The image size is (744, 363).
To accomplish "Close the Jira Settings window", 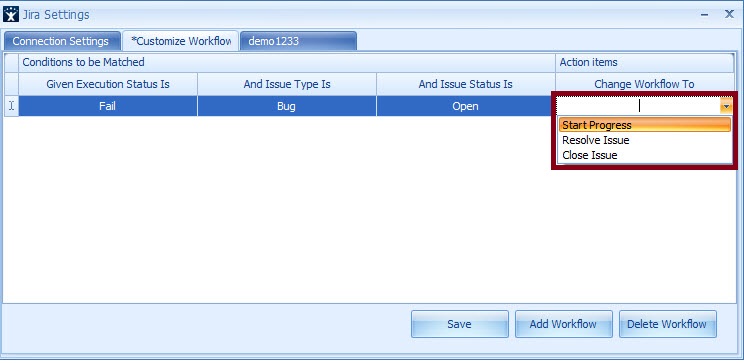I will tap(729, 14).
